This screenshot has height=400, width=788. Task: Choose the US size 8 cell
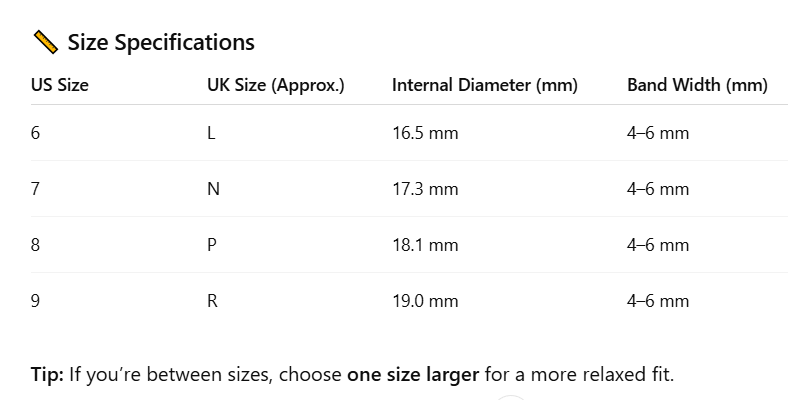tap(36, 245)
